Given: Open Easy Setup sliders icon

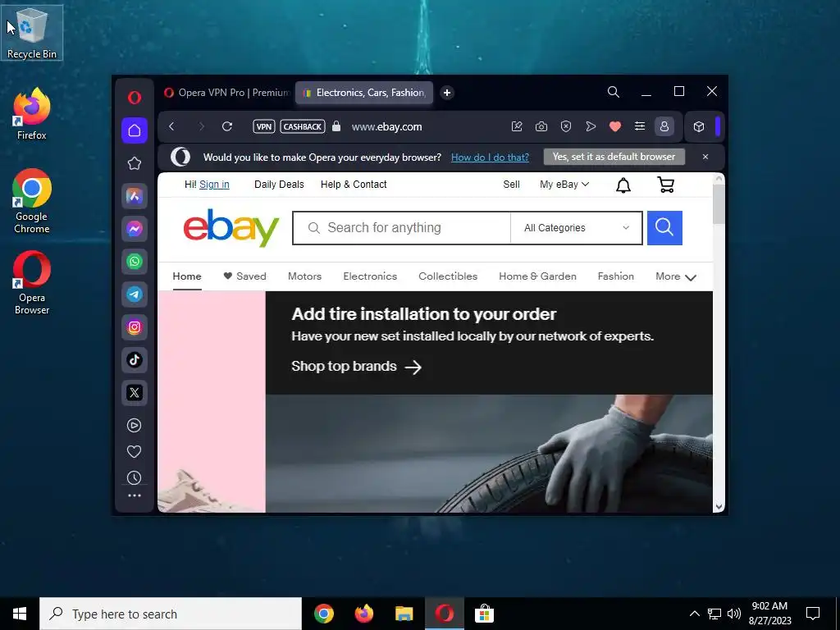Looking at the screenshot, I should [x=640, y=126].
